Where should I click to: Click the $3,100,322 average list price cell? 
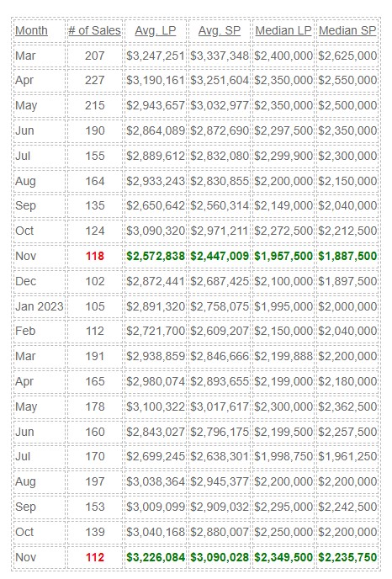[x=156, y=406]
